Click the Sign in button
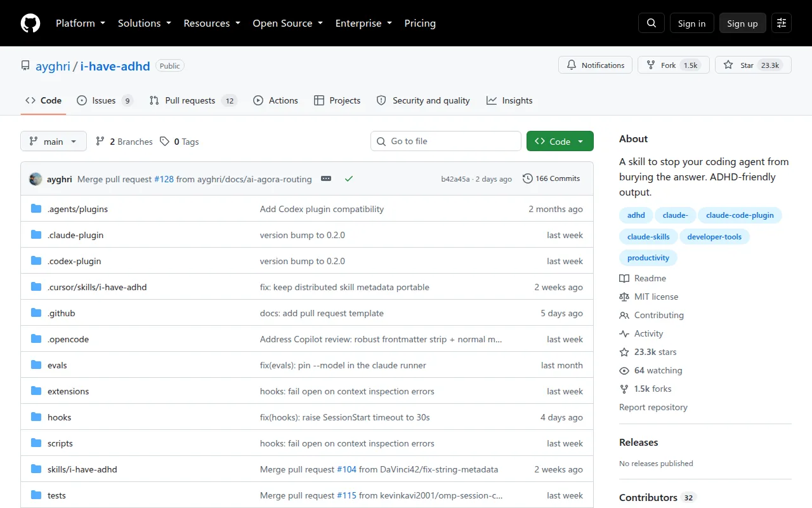Screen dimensions: 812x508 (x=691, y=23)
